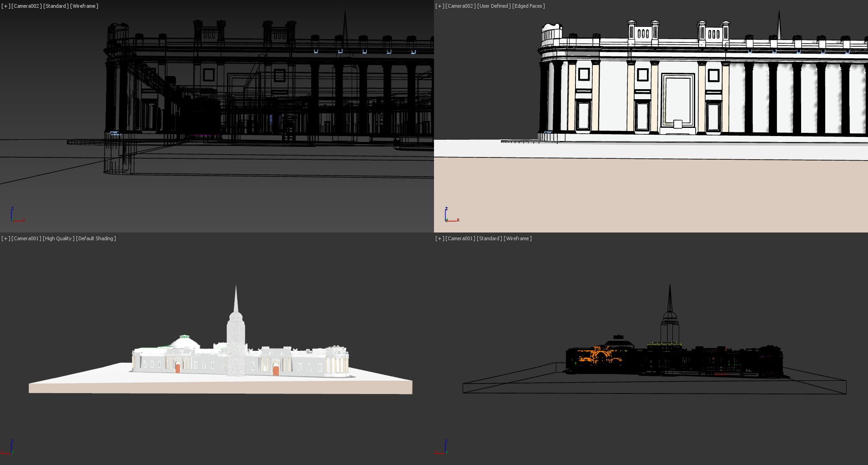
Task: Open the Standard menu in the Camera001 viewport
Action: coord(490,238)
